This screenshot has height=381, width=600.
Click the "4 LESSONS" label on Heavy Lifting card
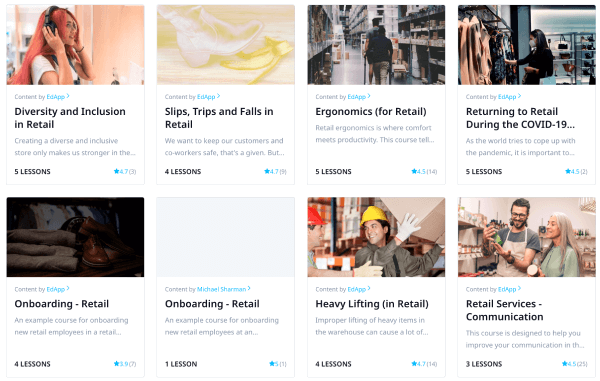click(x=333, y=364)
